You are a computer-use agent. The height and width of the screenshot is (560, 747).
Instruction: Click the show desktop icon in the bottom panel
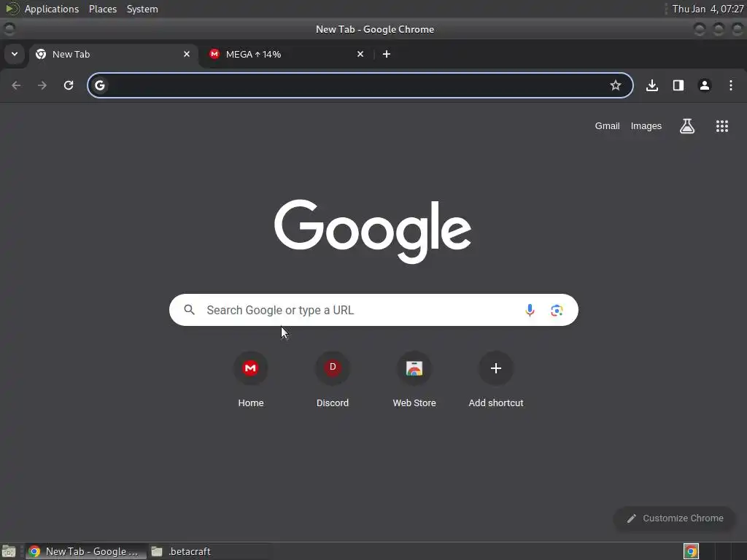pos(9,551)
